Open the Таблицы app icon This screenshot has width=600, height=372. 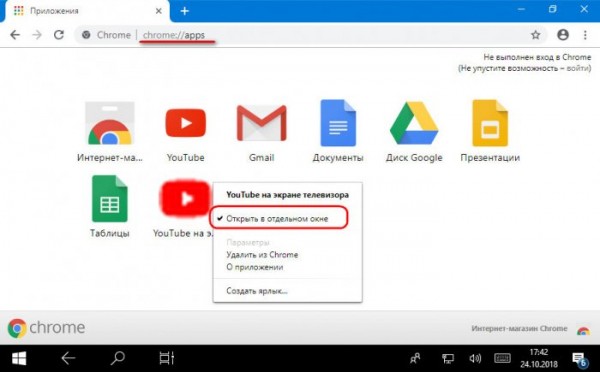point(109,199)
